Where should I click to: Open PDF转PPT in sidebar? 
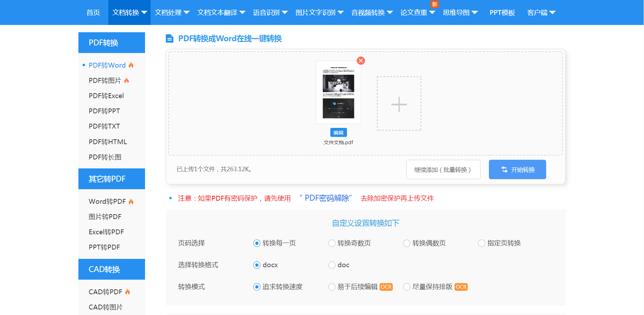coord(104,111)
